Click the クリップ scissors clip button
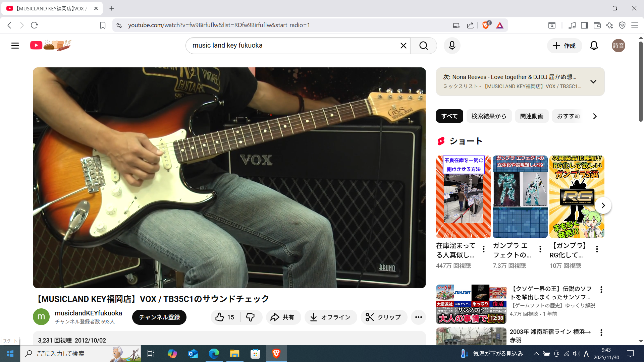 point(384,317)
